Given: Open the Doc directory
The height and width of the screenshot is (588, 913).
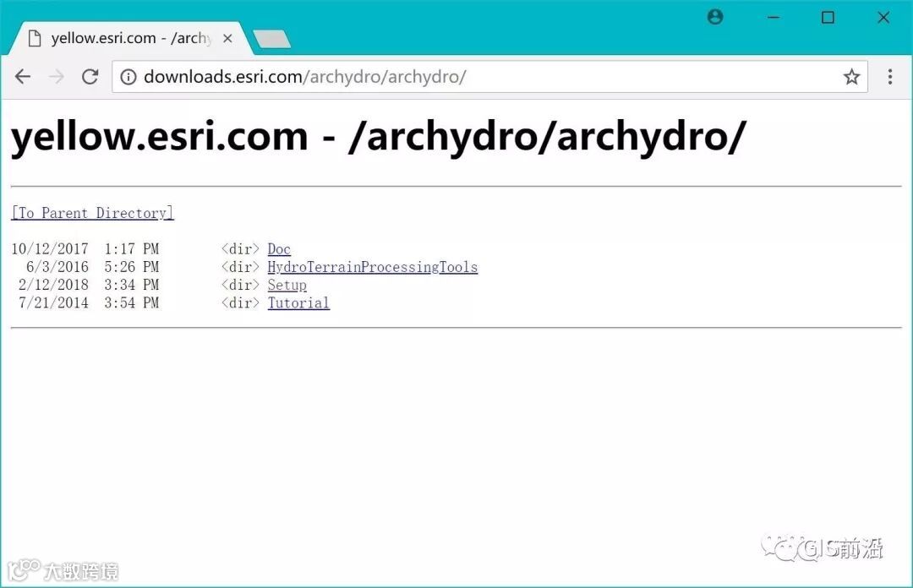Looking at the screenshot, I should [x=279, y=248].
